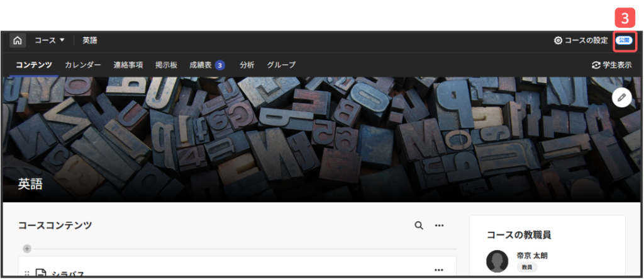Add content with the plus icon
This screenshot has width=644, height=279.
[26, 249]
